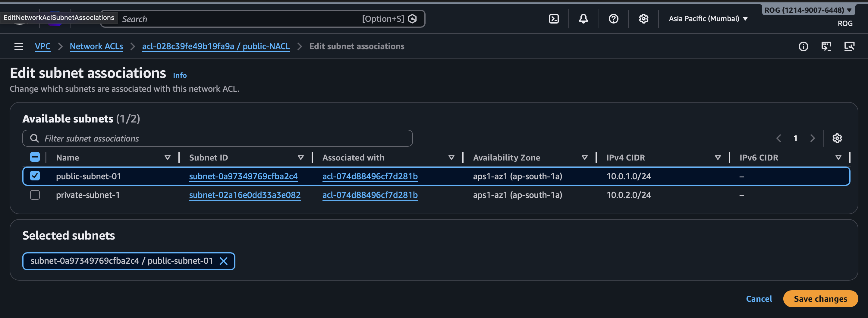Open the info panel circle icon
The image size is (868, 318).
pyautogui.click(x=803, y=46)
